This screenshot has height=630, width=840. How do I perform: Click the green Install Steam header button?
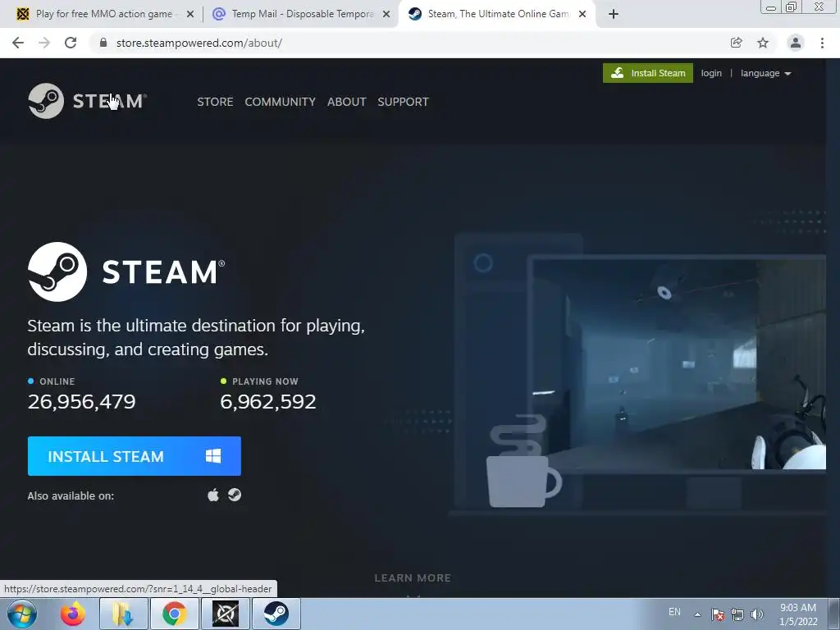(648, 73)
